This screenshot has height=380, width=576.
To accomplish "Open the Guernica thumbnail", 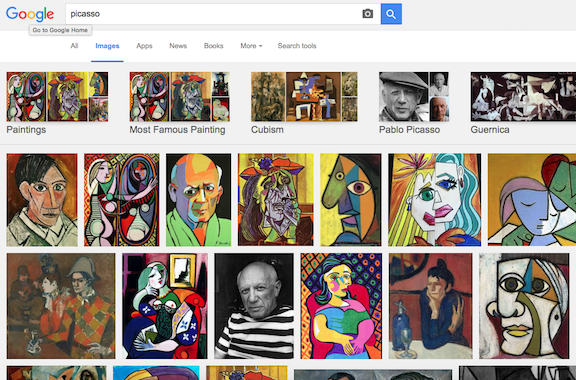I will pyautogui.click(x=523, y=97).
